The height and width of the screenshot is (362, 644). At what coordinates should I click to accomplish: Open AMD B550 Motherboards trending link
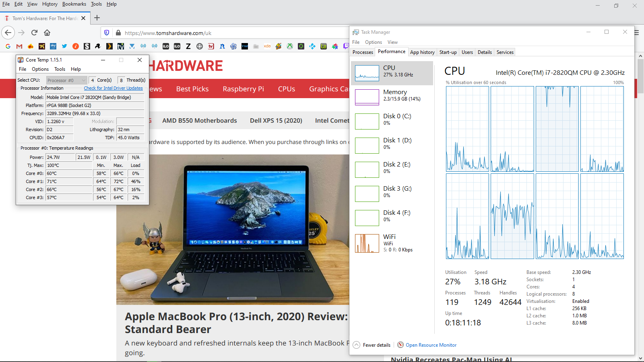pos(200,120)
